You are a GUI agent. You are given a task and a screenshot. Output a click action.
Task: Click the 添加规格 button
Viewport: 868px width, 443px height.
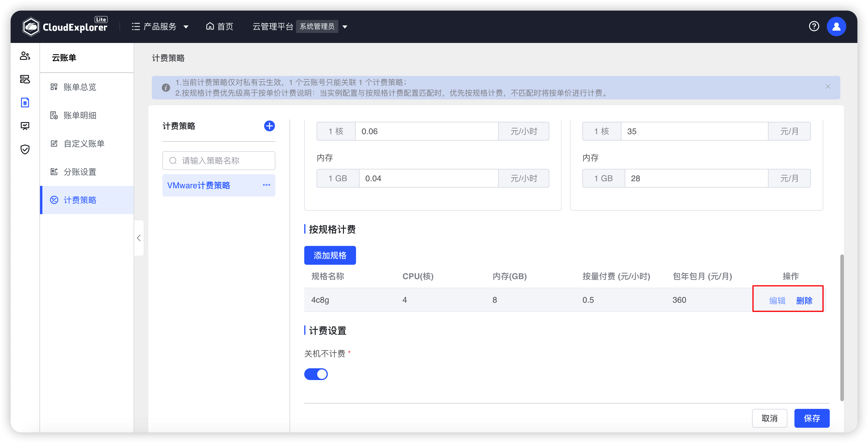tap(330, 255)
